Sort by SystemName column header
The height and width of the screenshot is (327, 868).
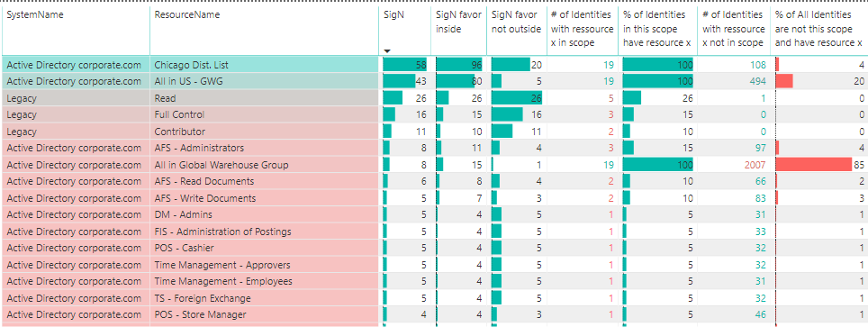click(35, 15)
